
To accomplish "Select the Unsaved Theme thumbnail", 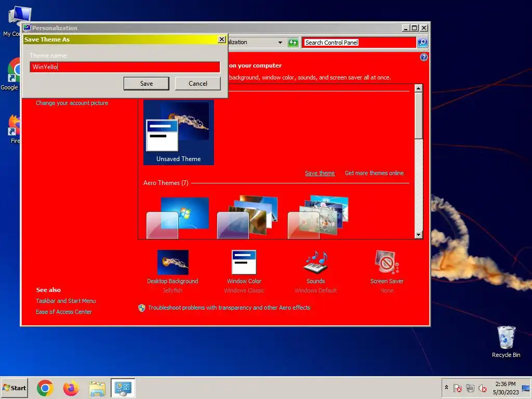I will pos(179,132).
